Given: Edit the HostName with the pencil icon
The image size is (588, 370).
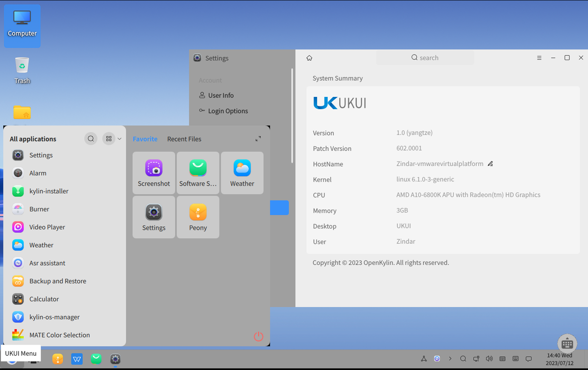Looking at the screenshot, I should tap(490, 164).
